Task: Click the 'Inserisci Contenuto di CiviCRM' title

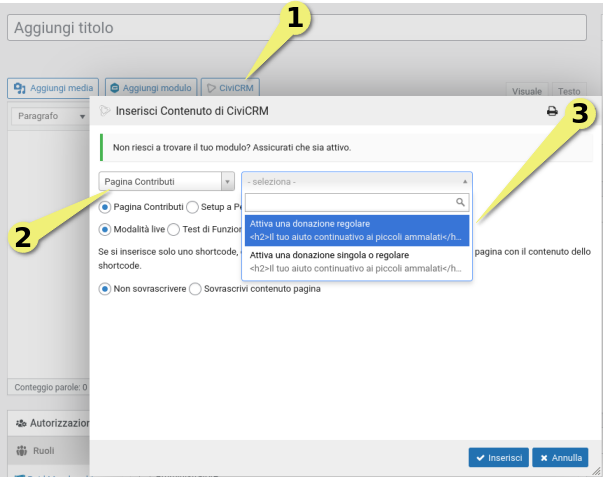Action: [192, 111]
